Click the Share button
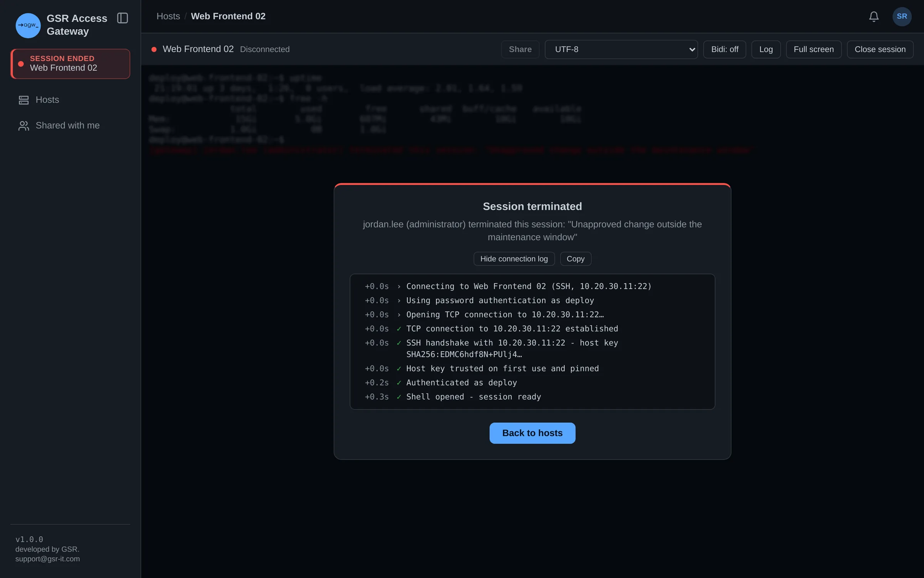The height and width of the screenshot is (578, 924). coord(520,49)
